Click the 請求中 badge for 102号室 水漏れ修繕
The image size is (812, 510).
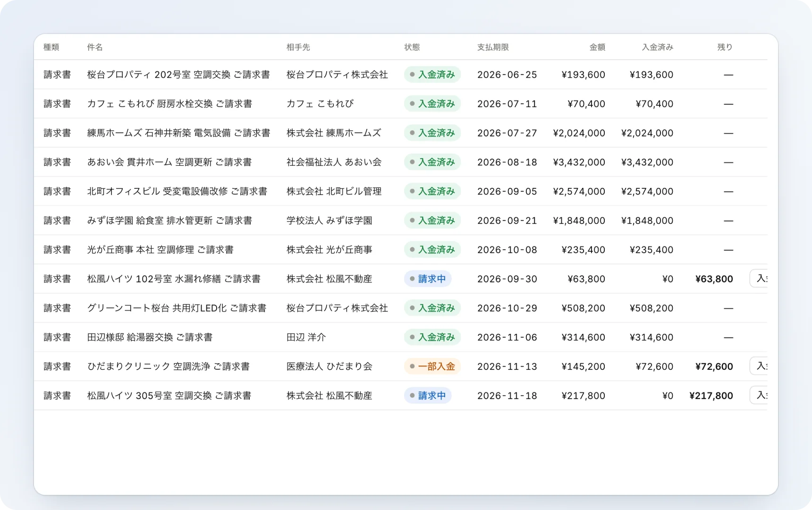[428, 279]
